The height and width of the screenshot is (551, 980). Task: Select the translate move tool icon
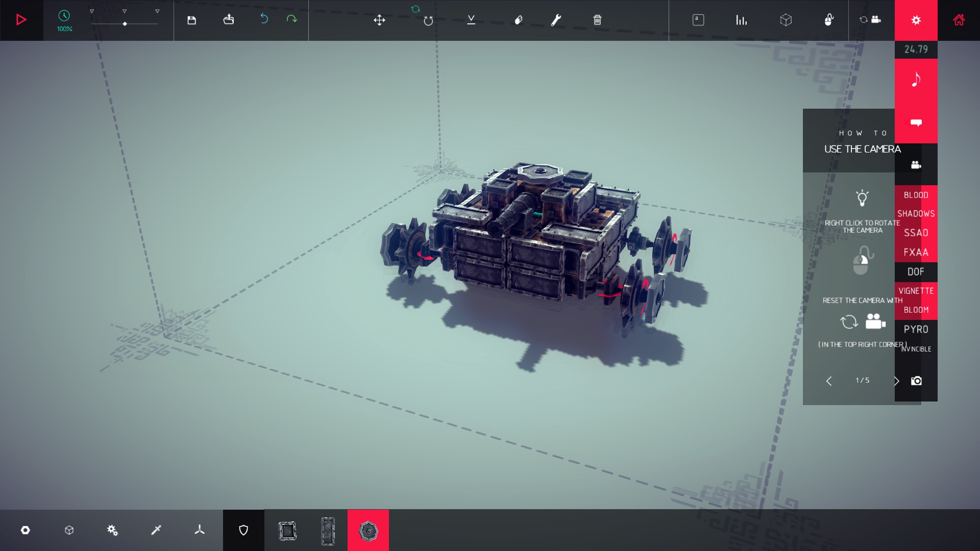(x=379, y=20)
